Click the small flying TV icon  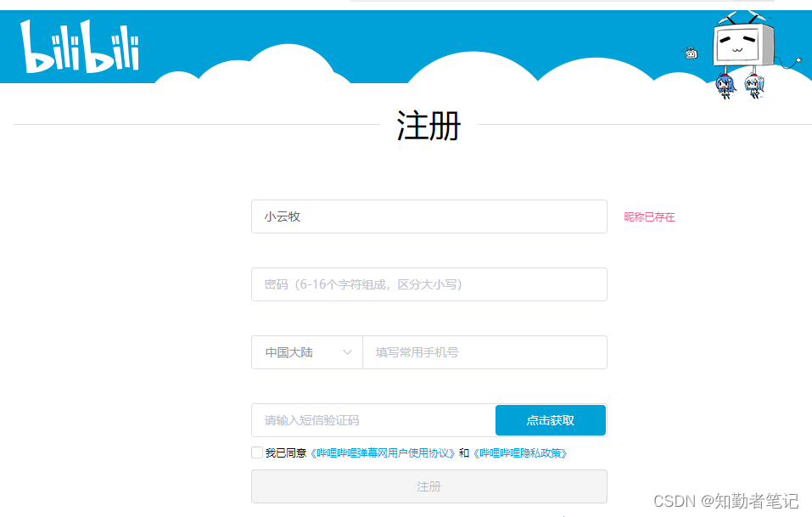click(x=692, y=53)
